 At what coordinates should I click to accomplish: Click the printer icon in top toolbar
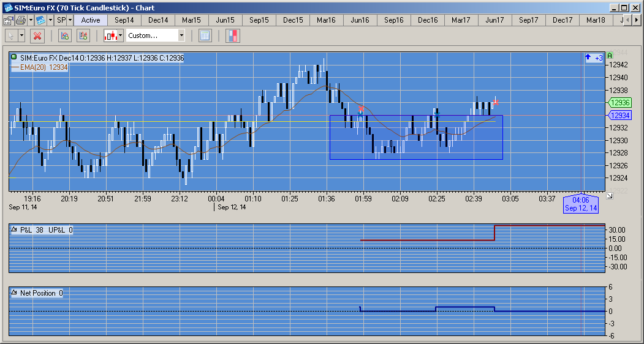(x=21, y=20)
